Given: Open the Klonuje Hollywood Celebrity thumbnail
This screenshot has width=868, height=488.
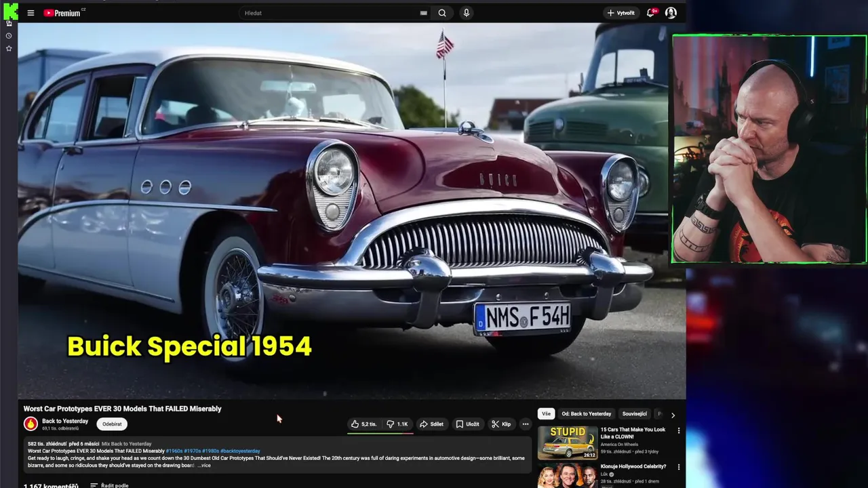Looking at the screenshot, I should coord(568,475).
